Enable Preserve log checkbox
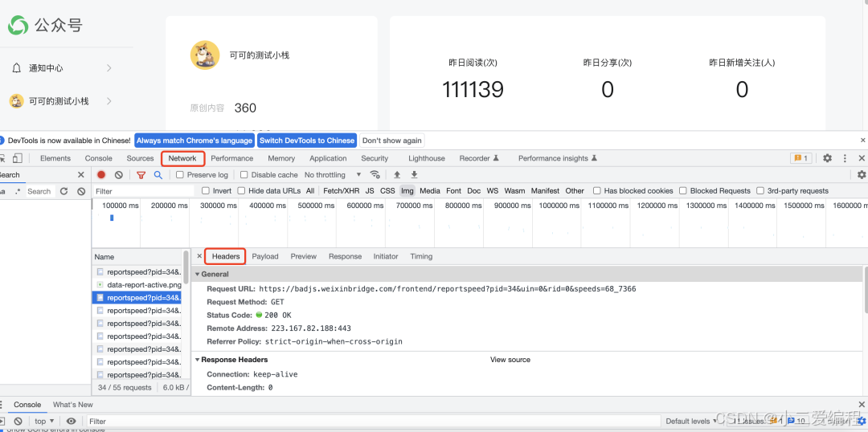The image size is (868, 432). point(180,175)
